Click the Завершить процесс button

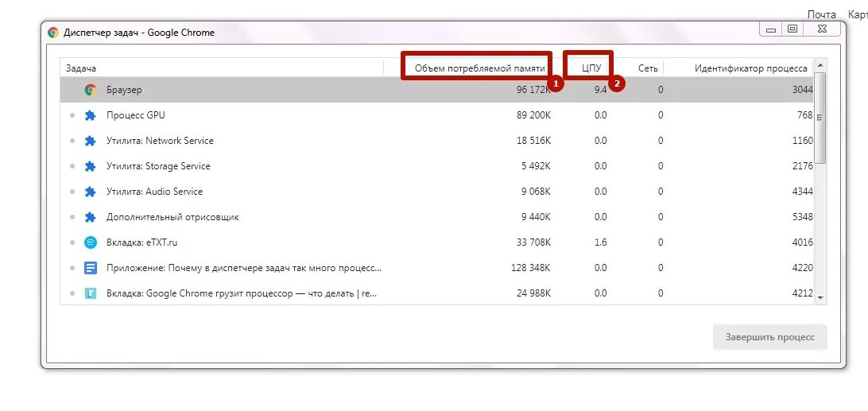pos(770,337)
